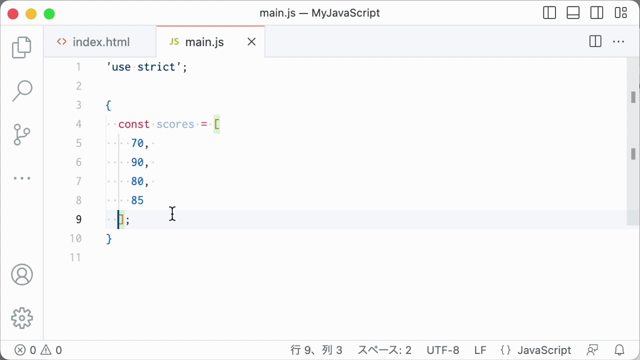Screen dimensions: 640x360
Task: Show additional views ellipsis in activity bar
Action: (22, 178)
